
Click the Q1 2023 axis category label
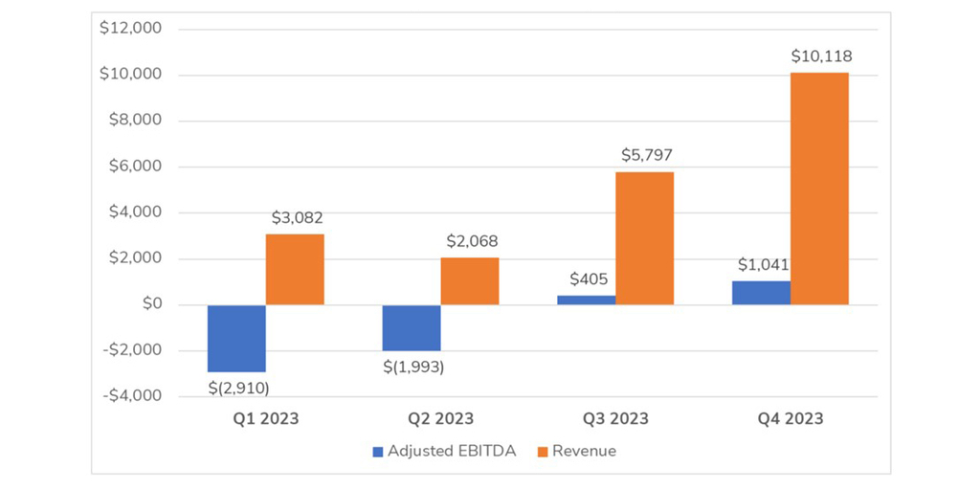(x=265, y=418)
